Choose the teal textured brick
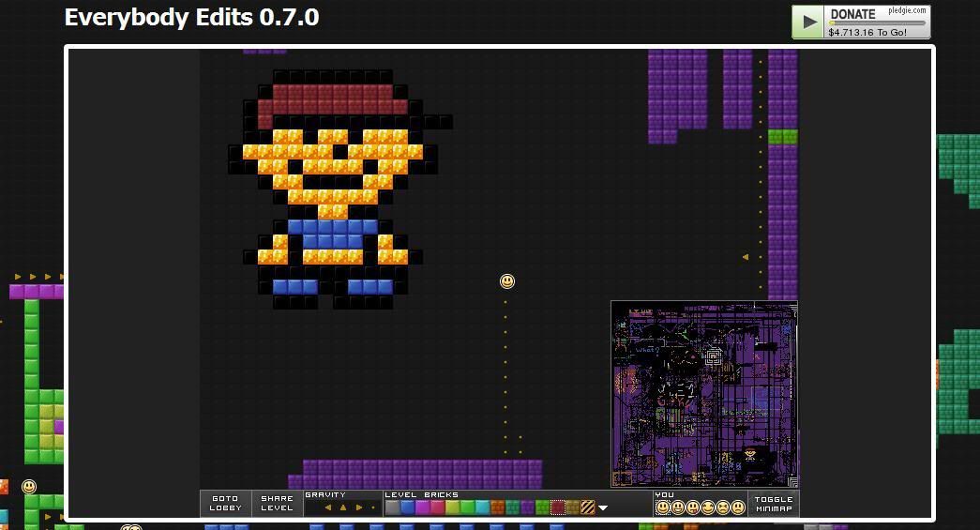 (512, 507)
